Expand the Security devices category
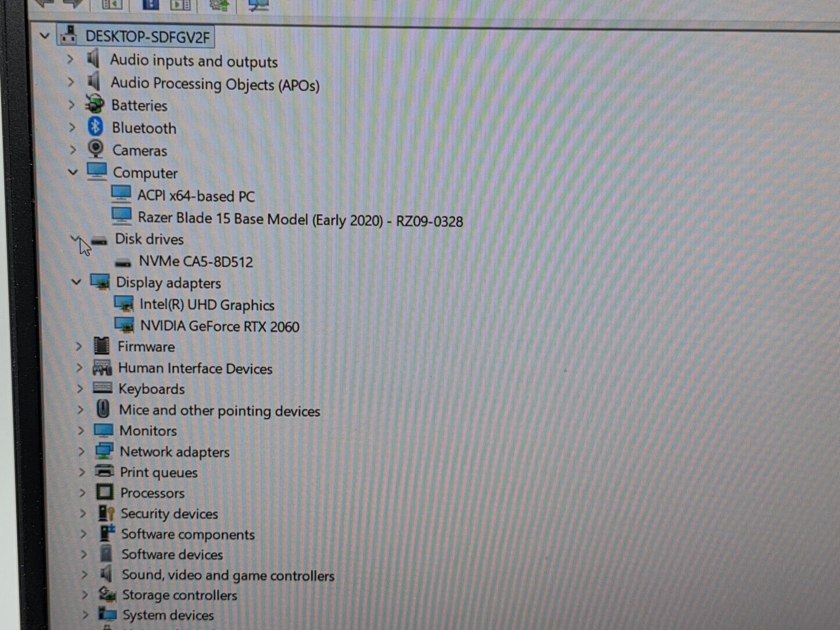The image size is (840, 630). [83, 513]
